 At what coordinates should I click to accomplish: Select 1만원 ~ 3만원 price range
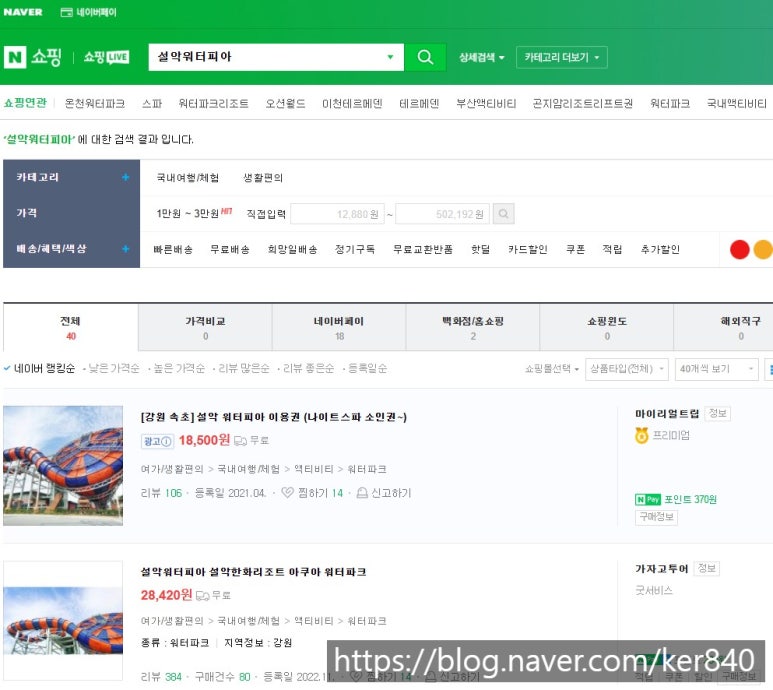point(188,213)
